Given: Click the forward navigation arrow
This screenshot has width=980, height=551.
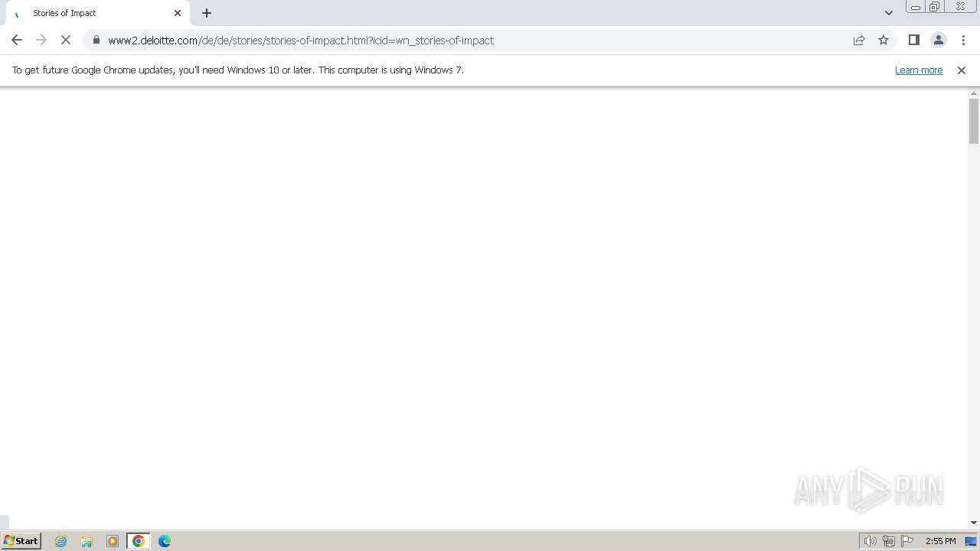Looking at the screenshot, I should coord(41,40).
